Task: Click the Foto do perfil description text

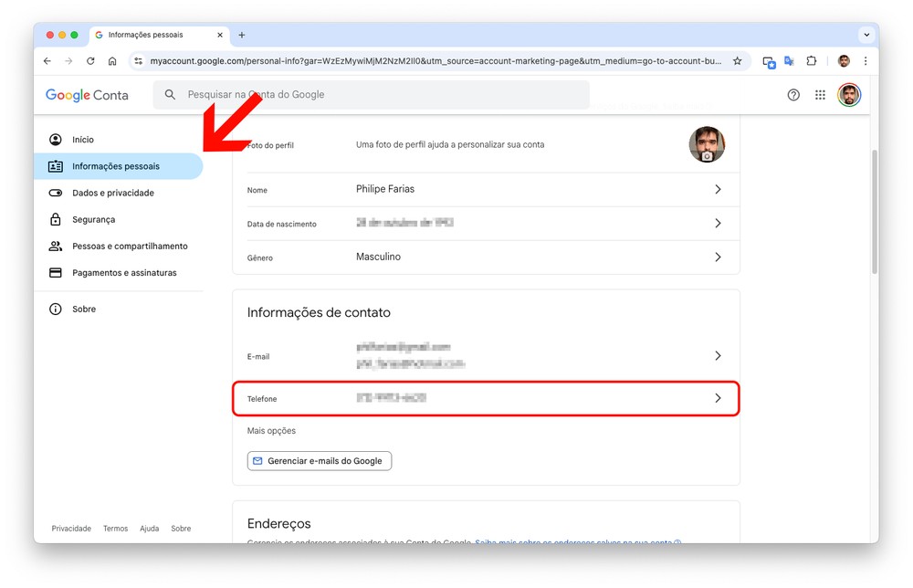Action: point(450,145)
